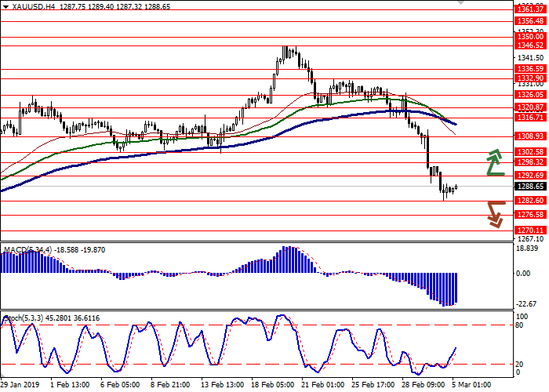549x392 pixels.
Task: Select the 1302.58 price level label
Action: pyautogui.click(x=530, y=151)
